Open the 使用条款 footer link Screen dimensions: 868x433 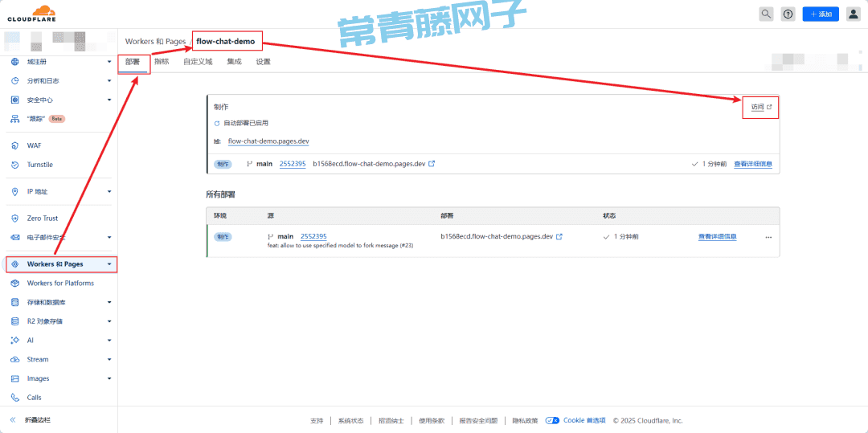coord(432,420)
